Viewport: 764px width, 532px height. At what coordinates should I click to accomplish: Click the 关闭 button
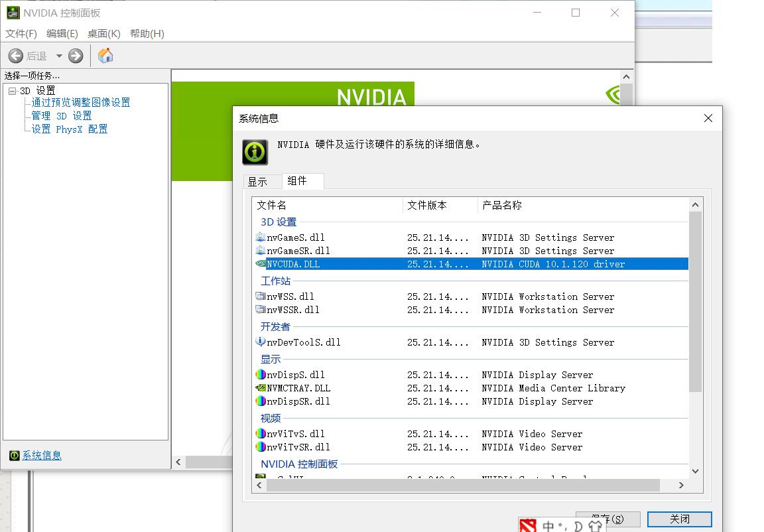680,519
